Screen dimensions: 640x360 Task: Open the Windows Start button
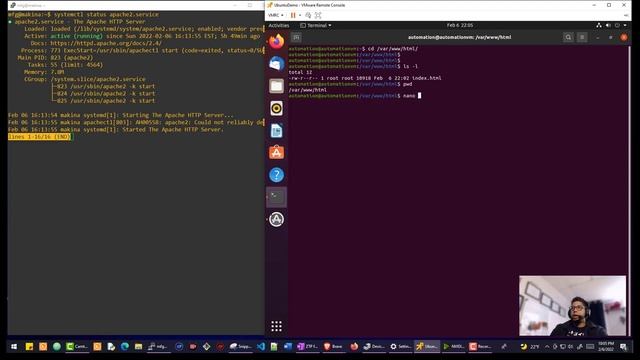coord(14,347)
